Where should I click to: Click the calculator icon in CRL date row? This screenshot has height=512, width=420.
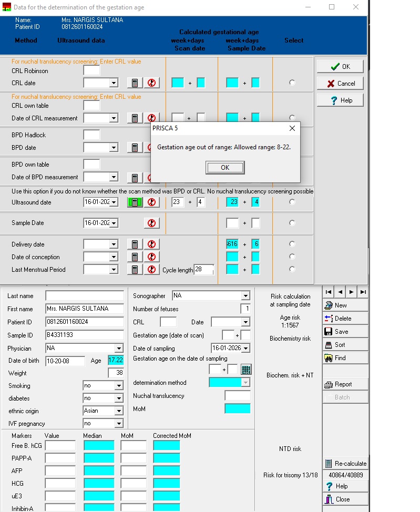click(x=135, y=83)
